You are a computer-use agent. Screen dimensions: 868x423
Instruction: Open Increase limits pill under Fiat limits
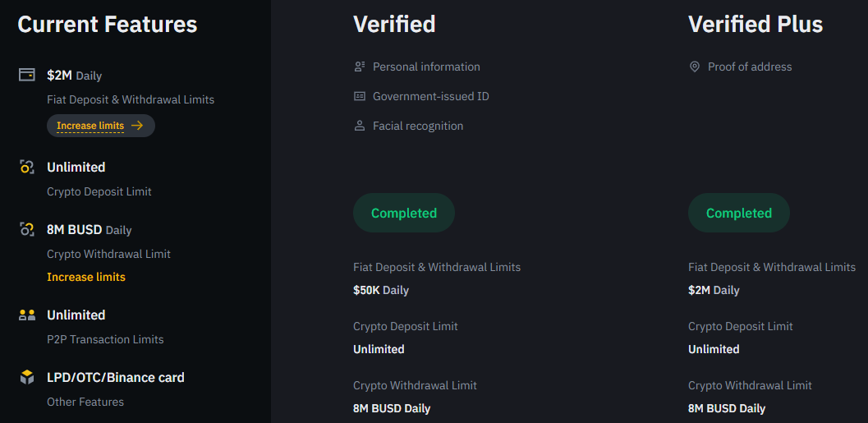[101, 126]
